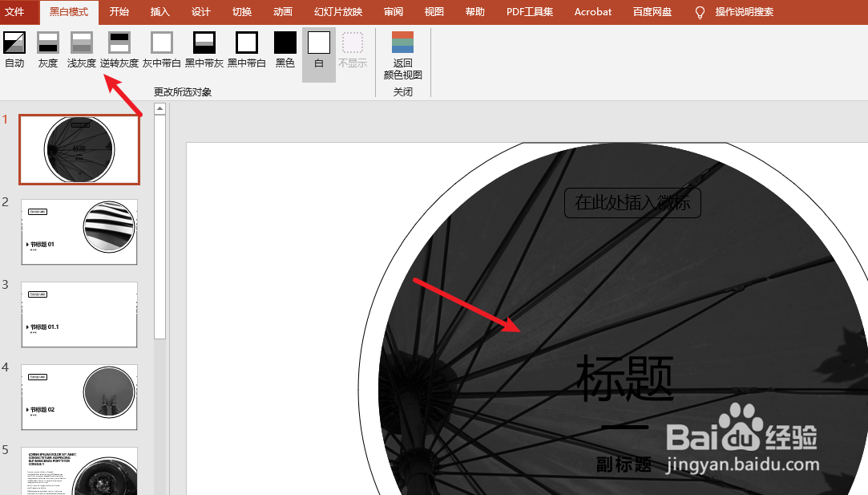Select slide 5 thumbnail with Lorem ipsum text

pyautogui.click(x=79, y=471)
